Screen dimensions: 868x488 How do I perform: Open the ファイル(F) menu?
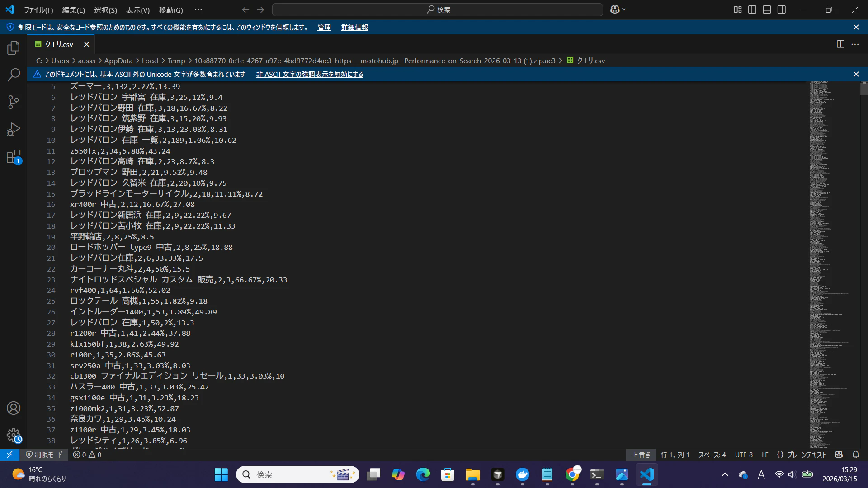(38, 9)
